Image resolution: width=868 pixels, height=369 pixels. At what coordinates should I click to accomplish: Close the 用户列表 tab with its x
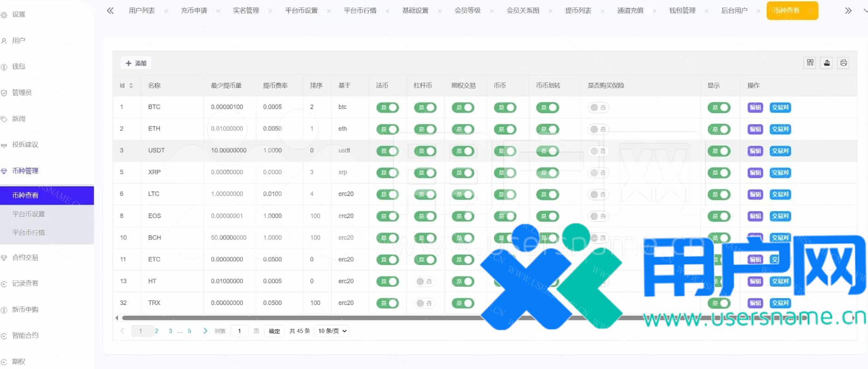coord(166,11)
